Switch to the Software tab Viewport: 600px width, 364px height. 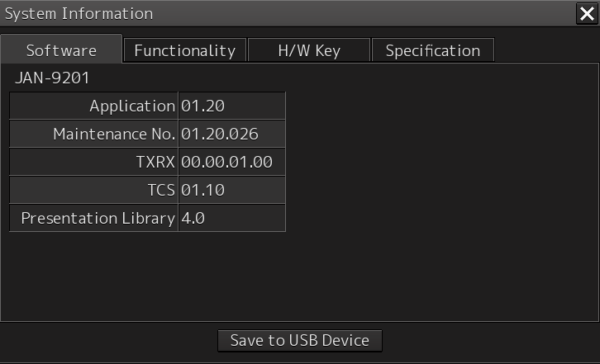tap(61, 50)
